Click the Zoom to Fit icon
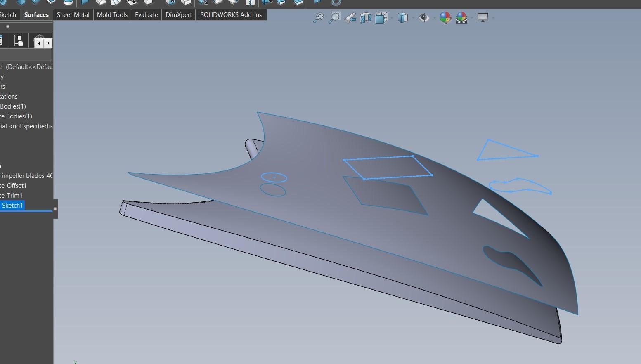Screen dimensions: 641x364 pos(318,18)
